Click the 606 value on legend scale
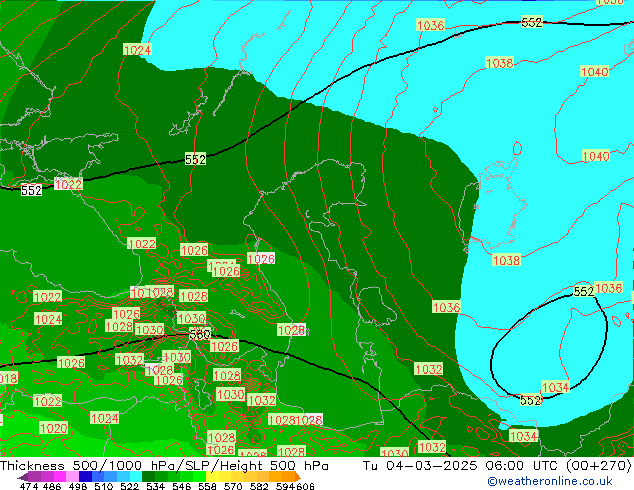Image resolution: width=634 pixels, height=490 pixels. click(x=306, y=487)
